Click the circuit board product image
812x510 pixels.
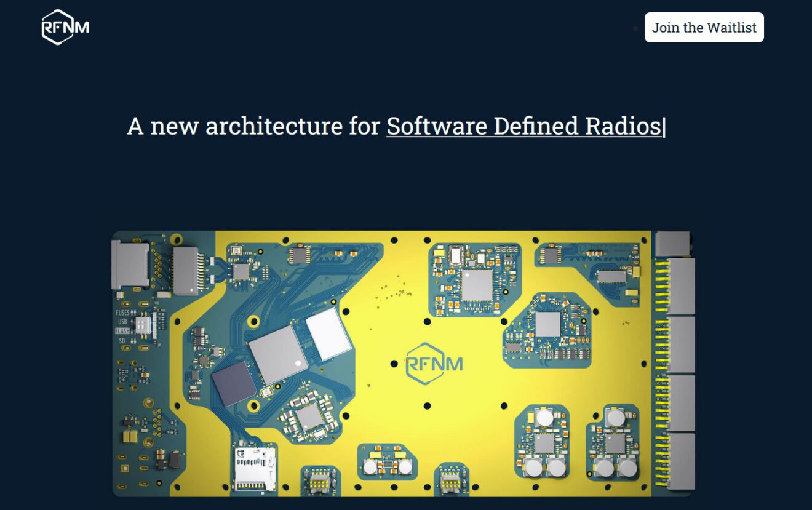403,364
